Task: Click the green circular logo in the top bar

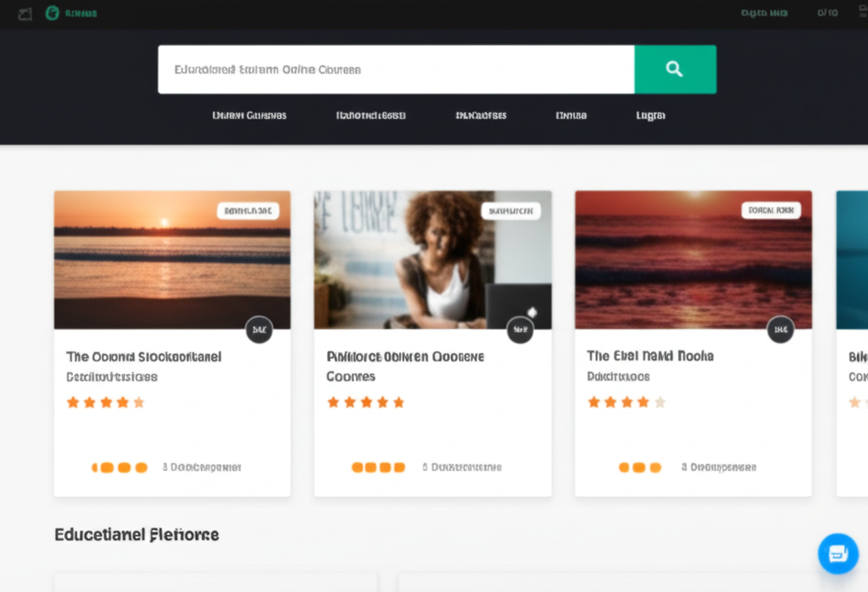Action: click(52, 14)
